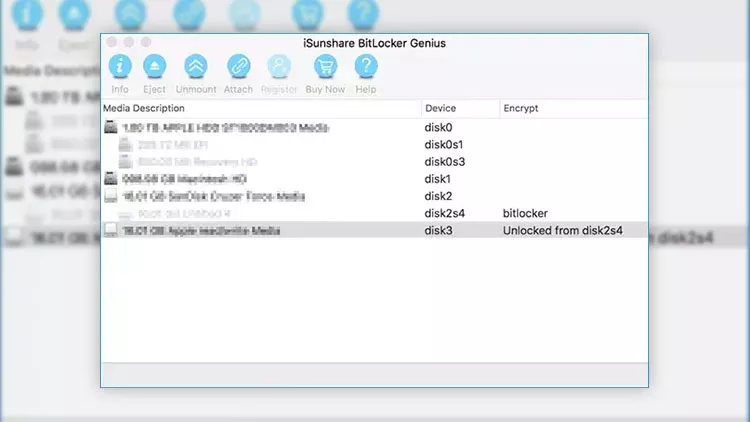750x422 pixels.
Task: Click the drive icon in disk0 row
Action: [110, 127]
